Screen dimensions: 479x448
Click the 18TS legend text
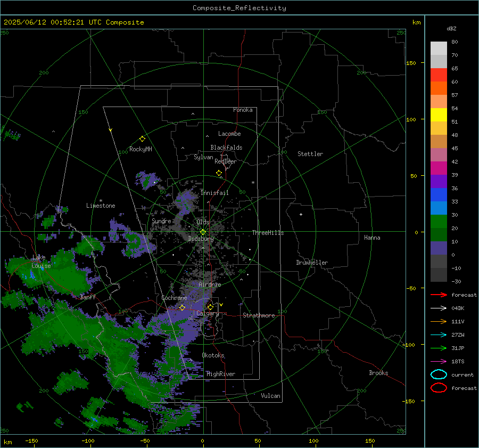click(x=458, y=362)
